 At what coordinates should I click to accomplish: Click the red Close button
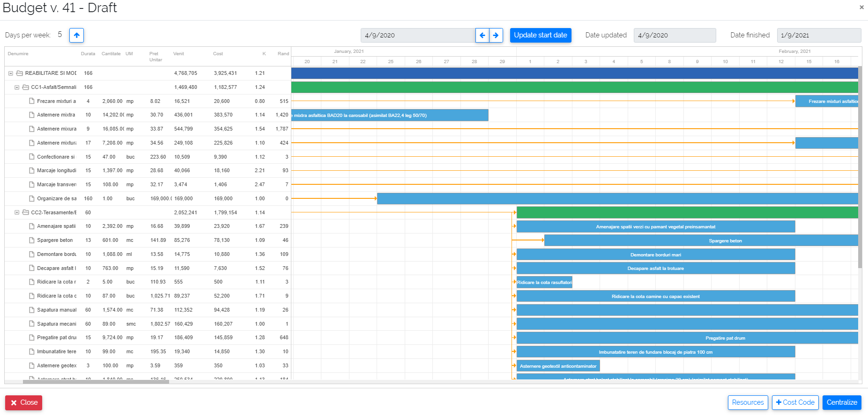click(24, 402)
